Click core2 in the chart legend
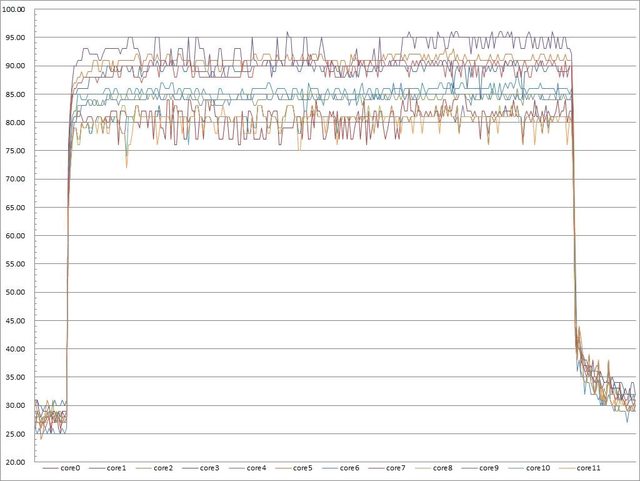 coord(162,467)
